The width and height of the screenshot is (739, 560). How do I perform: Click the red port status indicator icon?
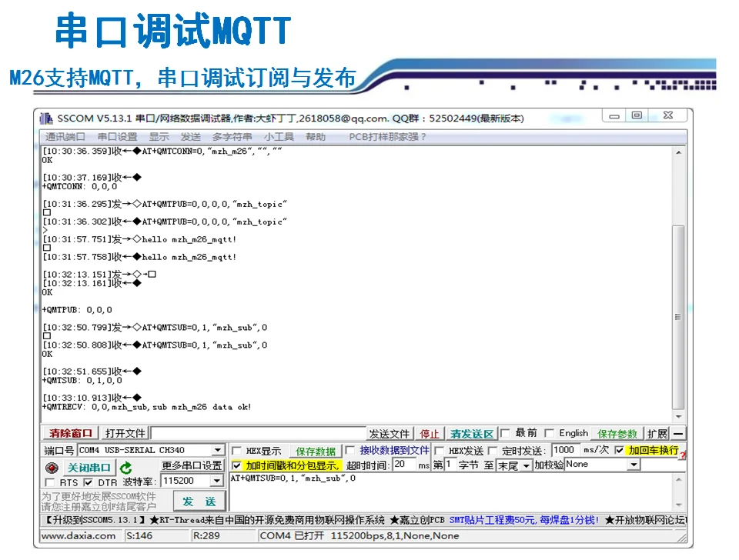tap(52, 468)
